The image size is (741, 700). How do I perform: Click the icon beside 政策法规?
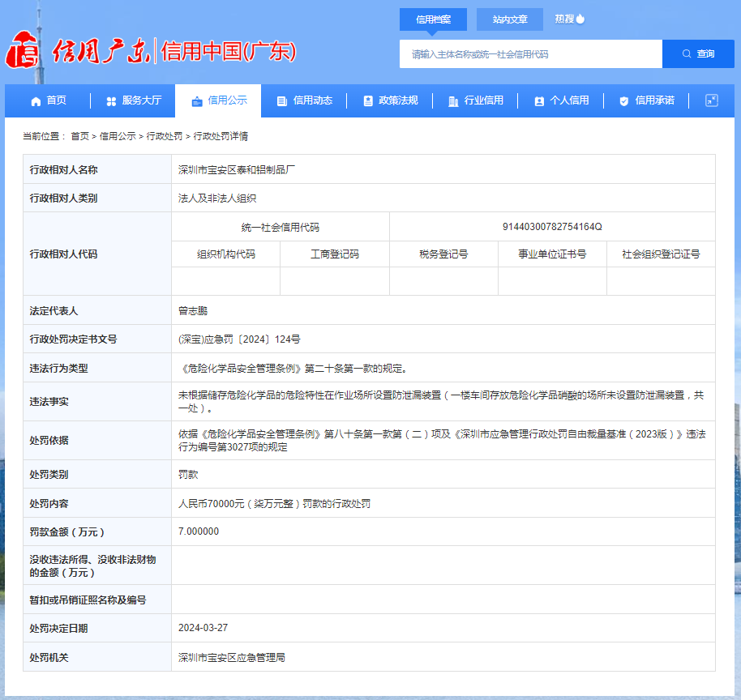point(368,101)
